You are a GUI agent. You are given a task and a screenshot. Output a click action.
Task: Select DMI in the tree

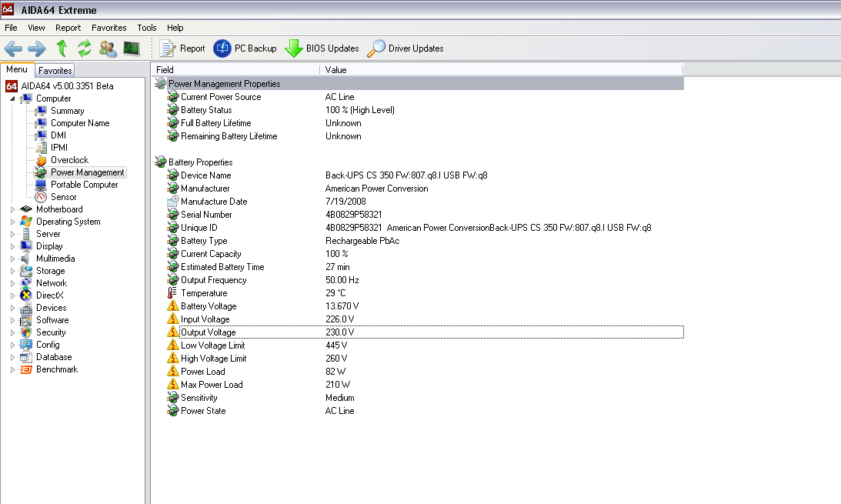click(58, 135)
